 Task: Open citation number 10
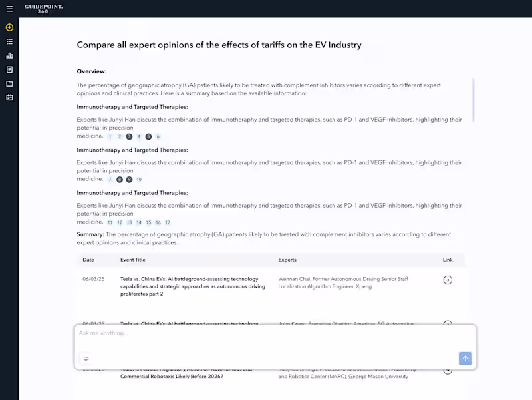pos(139,179)
